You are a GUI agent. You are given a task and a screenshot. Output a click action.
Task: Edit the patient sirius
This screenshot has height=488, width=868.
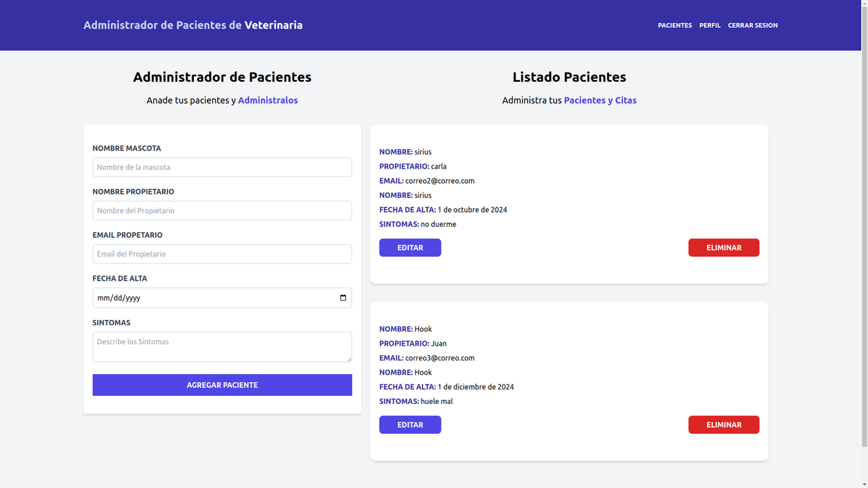tap(410, 247)
